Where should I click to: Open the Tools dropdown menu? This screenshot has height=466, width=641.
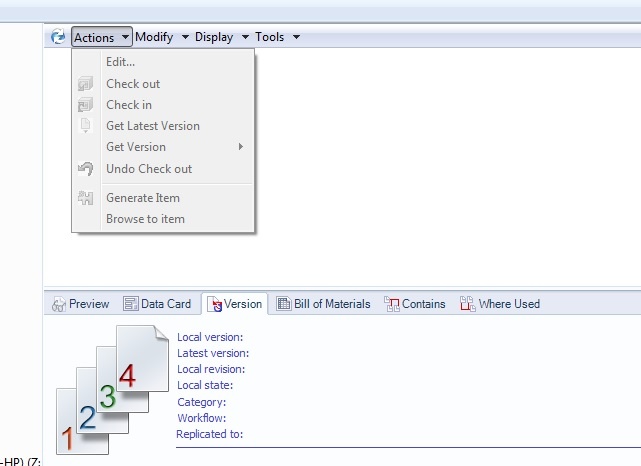pos(278,37)
